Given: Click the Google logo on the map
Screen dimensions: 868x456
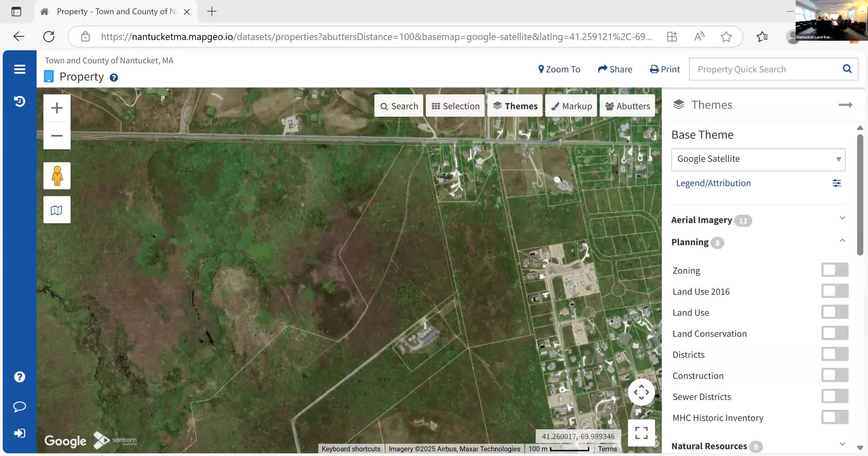Looking at the screenshot, I should pyautogui.click(x=66, y=441).
